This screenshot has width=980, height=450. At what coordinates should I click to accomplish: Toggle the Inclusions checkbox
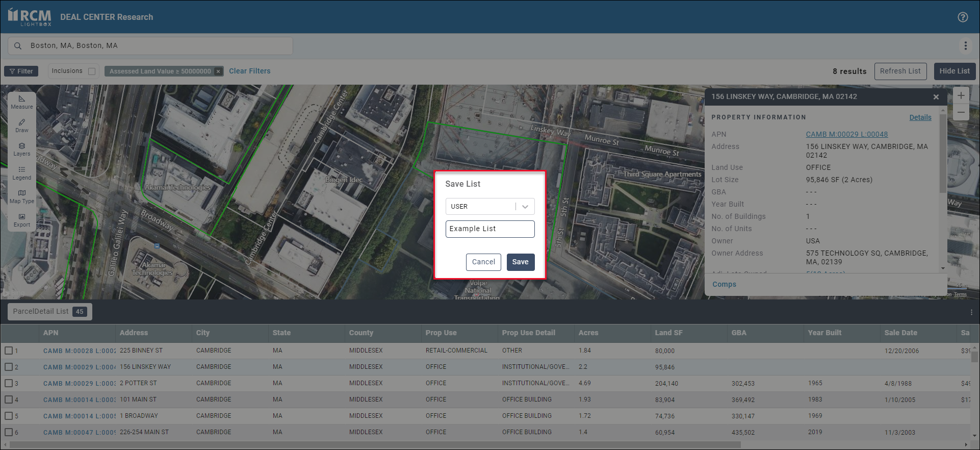pyautogui.click(x=92, y=71)
